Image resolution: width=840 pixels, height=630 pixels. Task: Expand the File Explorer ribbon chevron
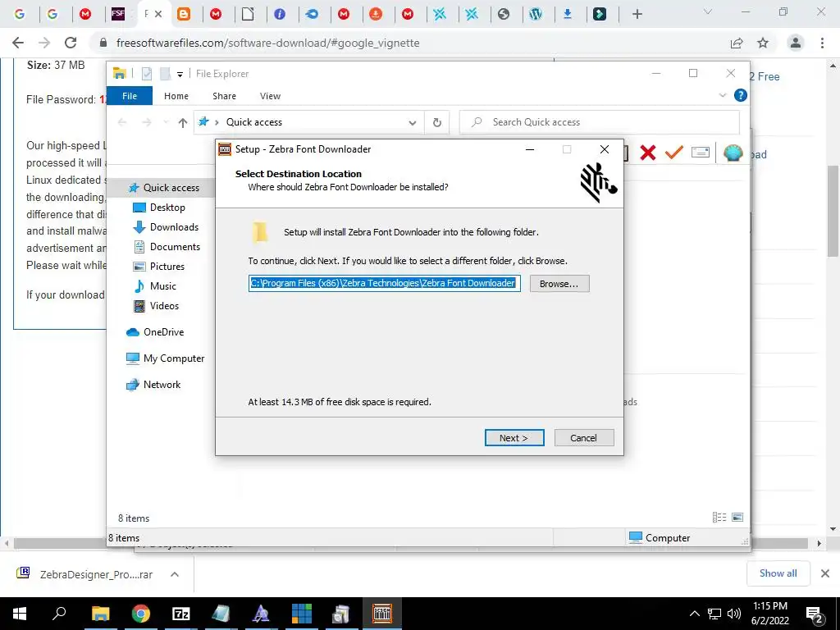tap(723, 95)
